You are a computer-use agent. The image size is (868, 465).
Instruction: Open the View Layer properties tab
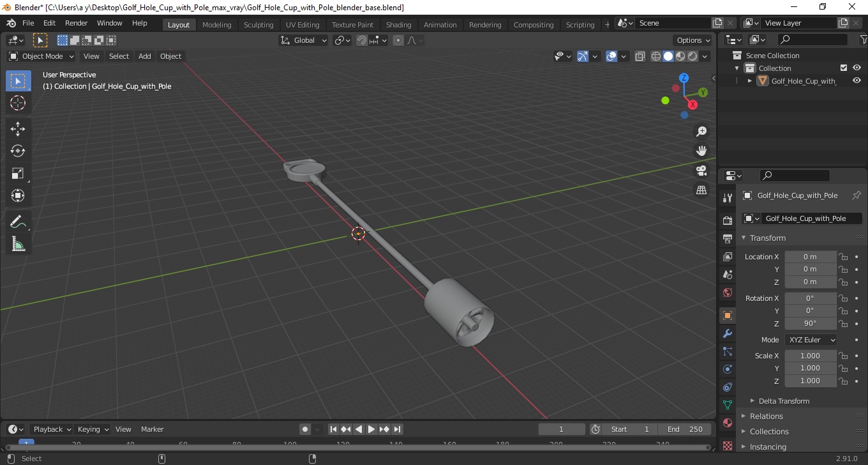(727, 257)
